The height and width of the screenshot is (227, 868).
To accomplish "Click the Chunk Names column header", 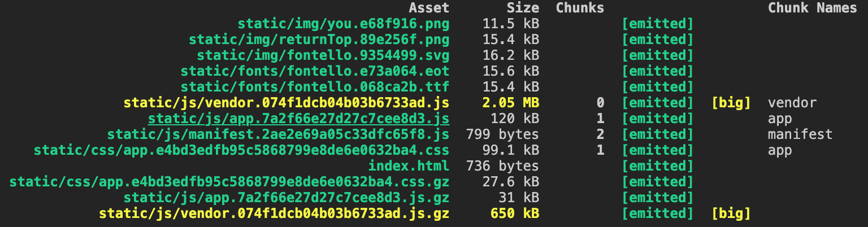I will tap(812, 8).
